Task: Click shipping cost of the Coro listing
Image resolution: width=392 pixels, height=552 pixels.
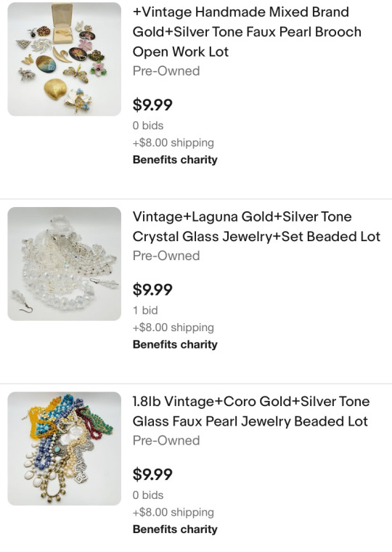Action: click(173, 513)
